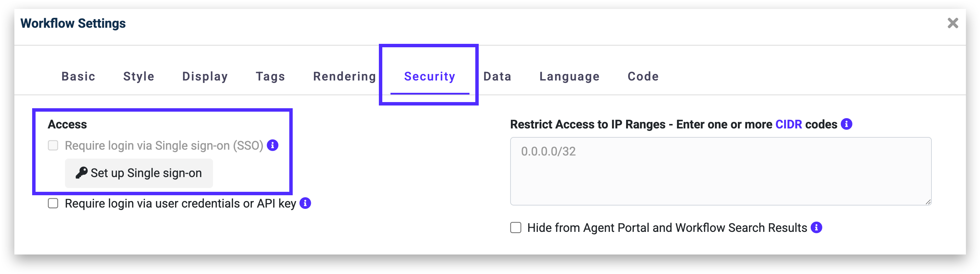This screenshot has width=980, height=274.
Task: Select the Security tab
Action: (429, 77)
